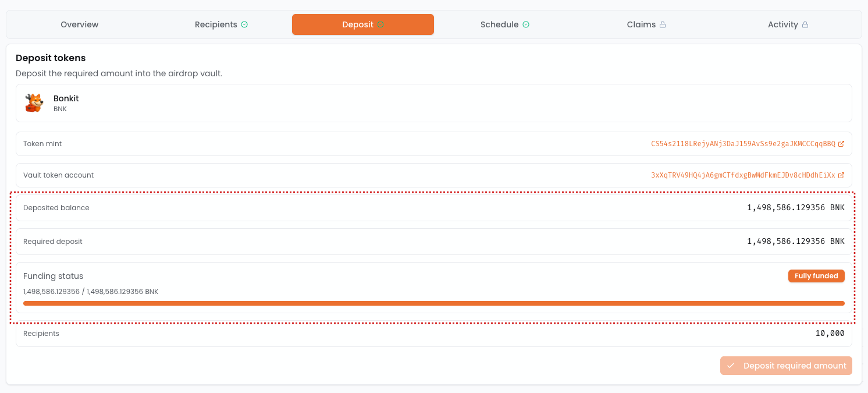Click the check icon on the Deposit tab
Viewport: 868px width, 393px height.
tap(380, 24)
